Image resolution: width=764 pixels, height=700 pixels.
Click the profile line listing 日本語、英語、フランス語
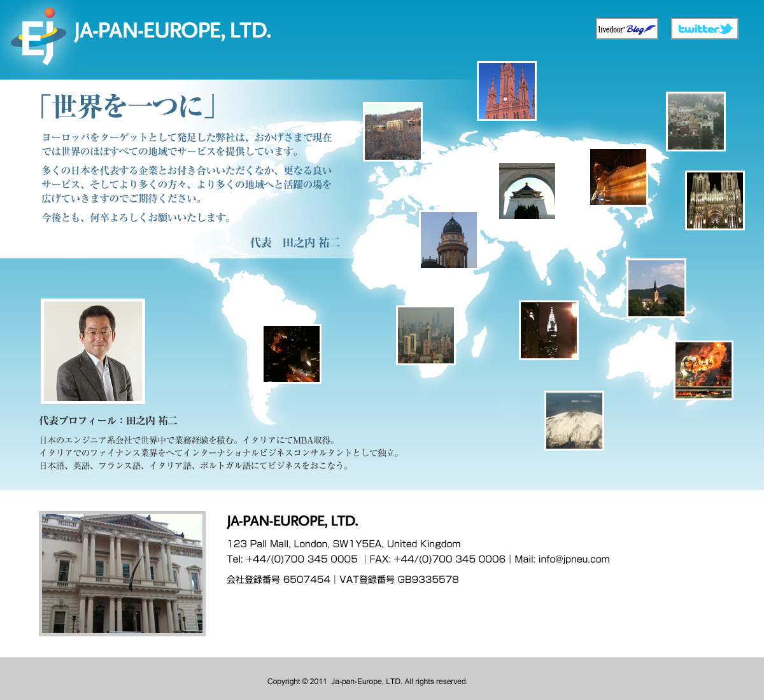click(194, 466)
